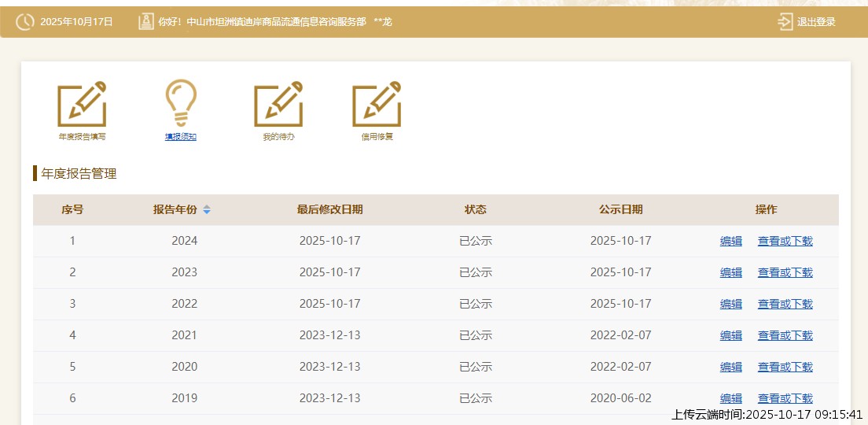Open 查看或下载 for the 2020 report
Viewport: 868px width, 425px height.
click(x=785, y=367)
